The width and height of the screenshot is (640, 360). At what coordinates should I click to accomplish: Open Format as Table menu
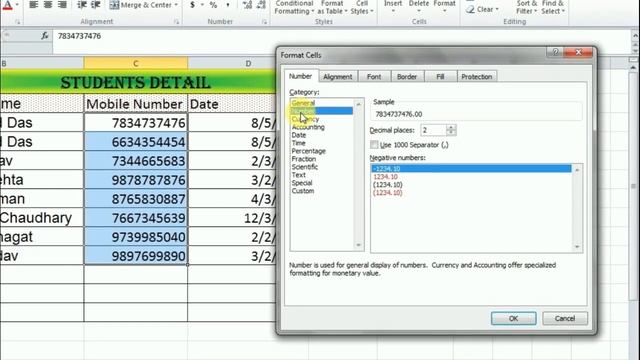(x=332, y=7)
